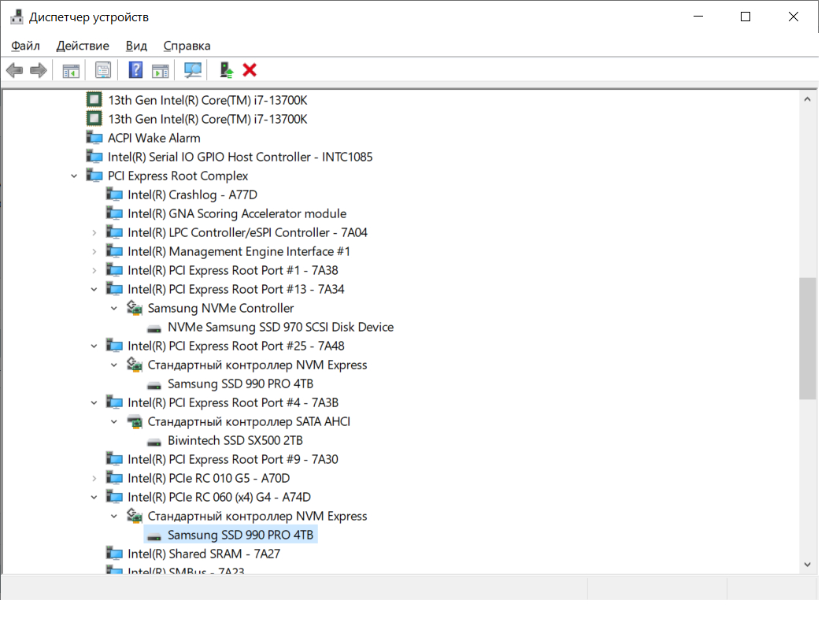Collapse NVM Express controller under PCIe RC 060
Screen dimensions: 840x630
[114, 517]
